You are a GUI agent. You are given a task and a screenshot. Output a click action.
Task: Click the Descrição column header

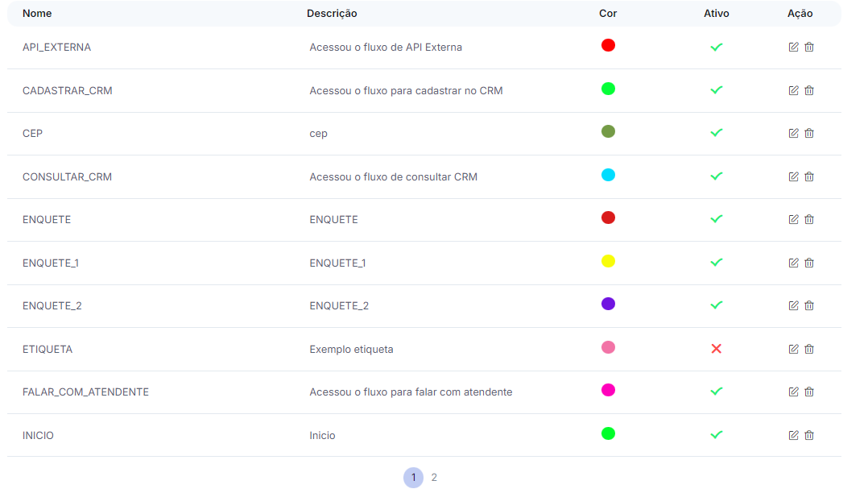332,14
